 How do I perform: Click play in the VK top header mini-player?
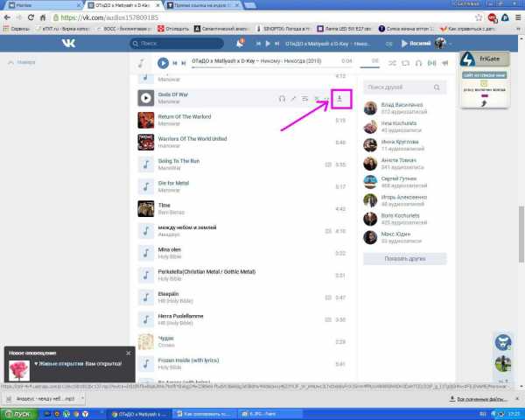click(268, 44)
